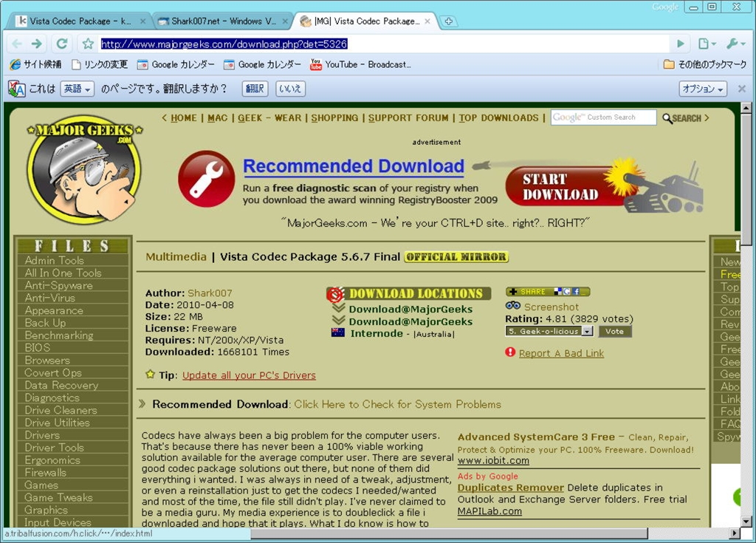Viewport: 756px width, 543px height.
Task: Click the browser Forward arrow
Action: (37, 44)
